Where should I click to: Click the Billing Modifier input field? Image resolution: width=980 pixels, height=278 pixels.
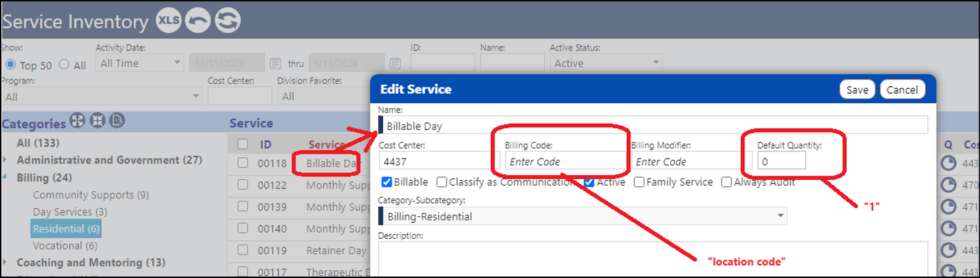tap(691, 161)
